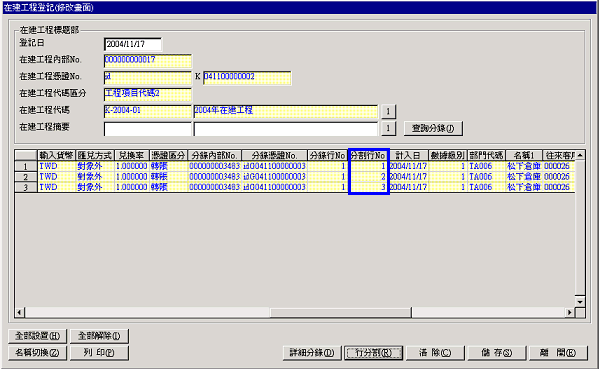Click the 在建工程內部No. field
The width and height of the screenshot is (600, 371).
pyautogui.click(x=148, y=60)
